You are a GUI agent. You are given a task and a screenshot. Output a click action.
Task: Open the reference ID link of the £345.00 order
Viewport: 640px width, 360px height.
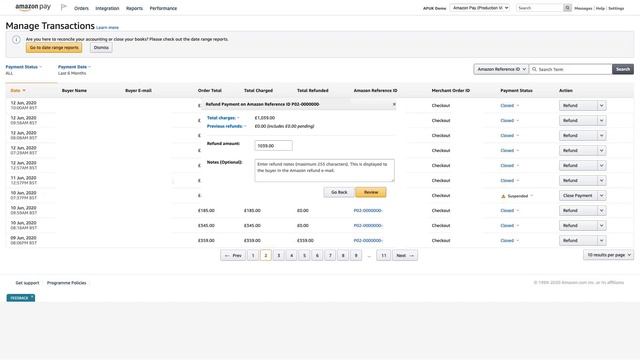(368, 226)
